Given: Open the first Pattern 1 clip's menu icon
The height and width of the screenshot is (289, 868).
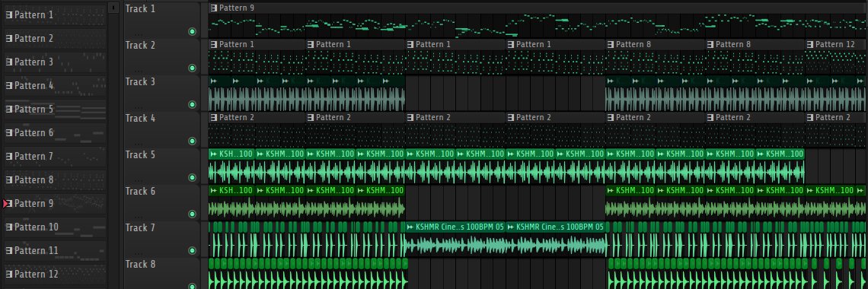Looking at the screenshot, I should click(x=214, y=44).
